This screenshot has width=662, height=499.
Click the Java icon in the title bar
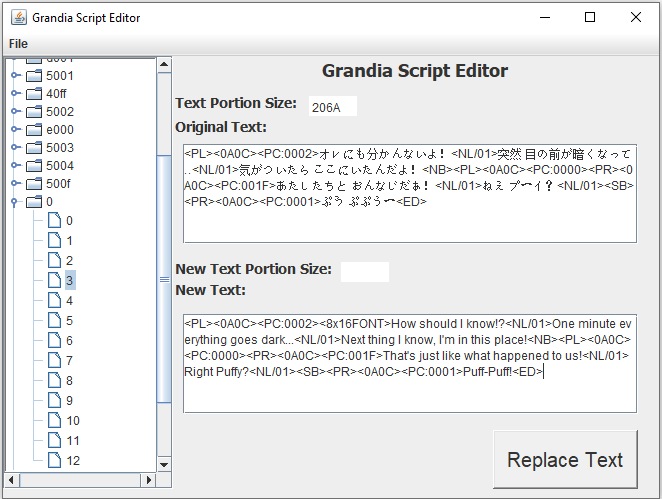click(x=19, y=17)
